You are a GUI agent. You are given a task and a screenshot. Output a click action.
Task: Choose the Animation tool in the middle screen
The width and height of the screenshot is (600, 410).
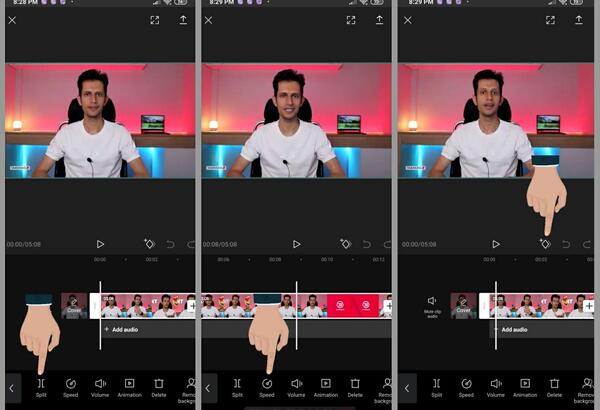326,387
